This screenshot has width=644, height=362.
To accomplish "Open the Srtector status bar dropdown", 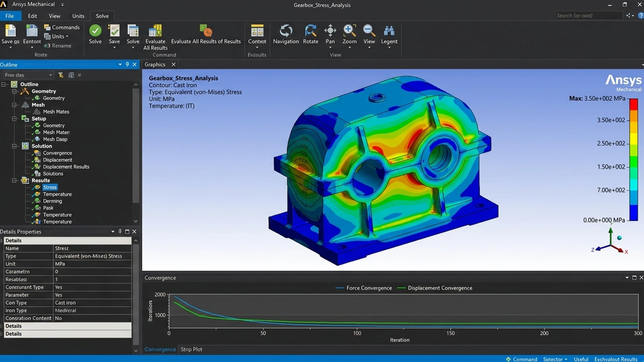I will pyautogui.click(x=555, y=359).
